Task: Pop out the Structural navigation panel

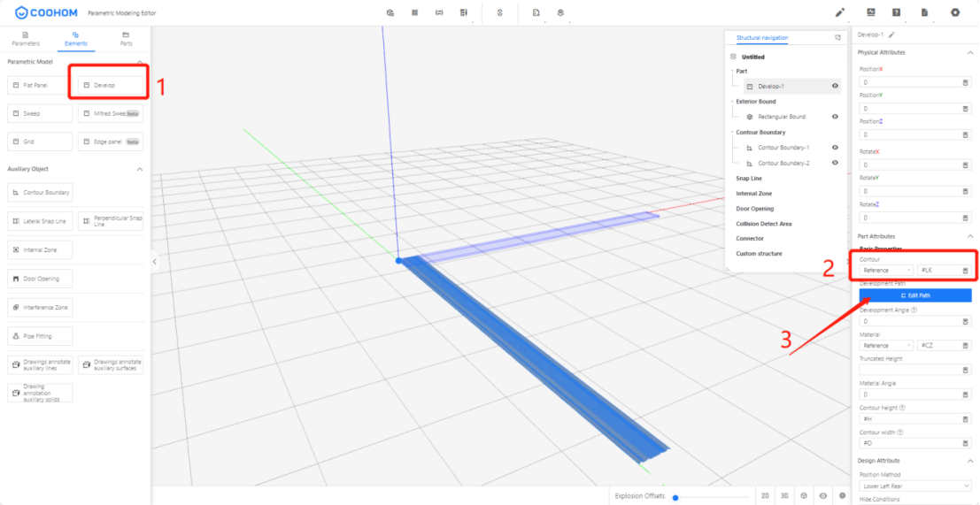Action: (837, 37)
